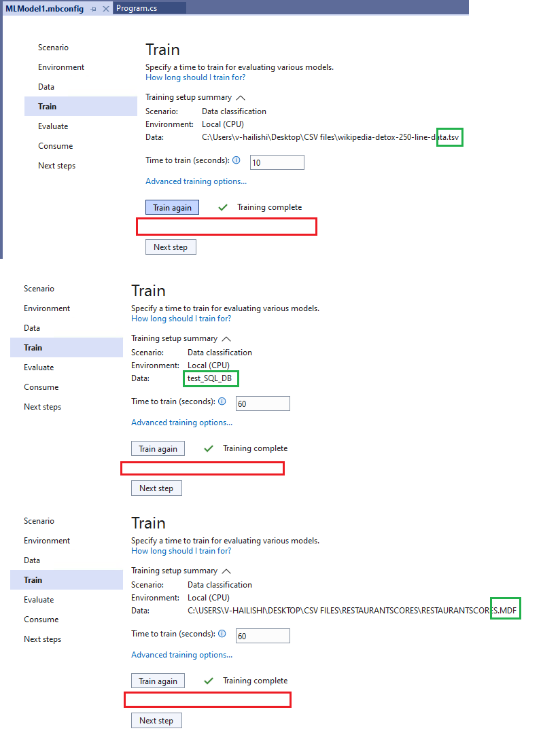560x735 pixels.
Task: Click the X icon on the MLModel1.mbconfig tab
Action: pos(104,8)
